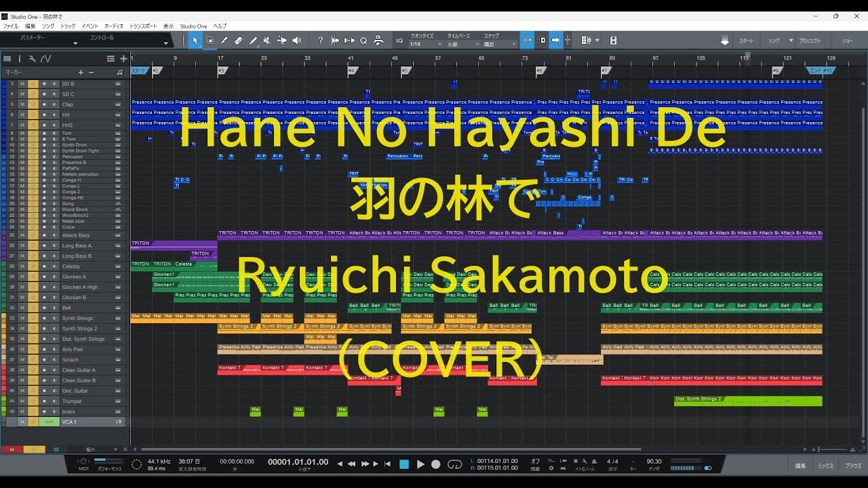The width and height of the screenshot is (868, 488).
Task: Pick the Paint draw tool
Action: pos(253,41)
